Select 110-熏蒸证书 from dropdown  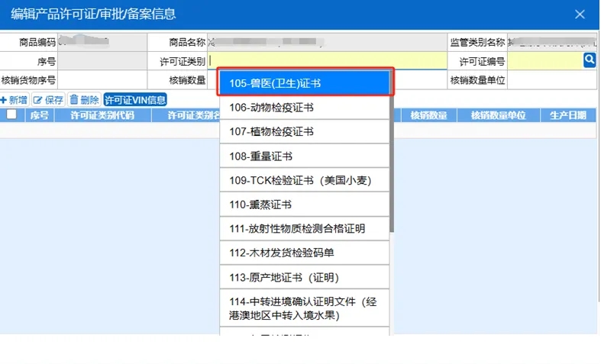pos(304,205)
